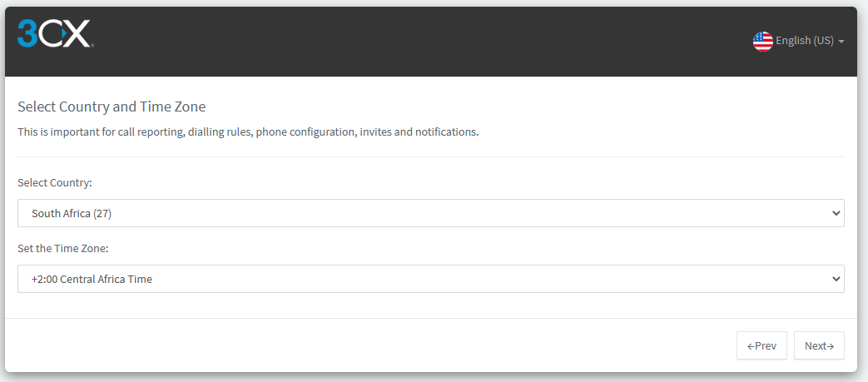
Task: Go to the Next setup step
Action: point(819,345)
